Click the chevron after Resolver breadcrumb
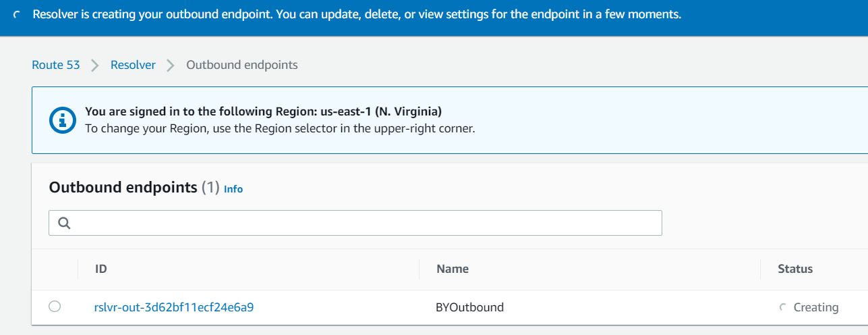Screen dimensions: 868x335 (171, 66)
